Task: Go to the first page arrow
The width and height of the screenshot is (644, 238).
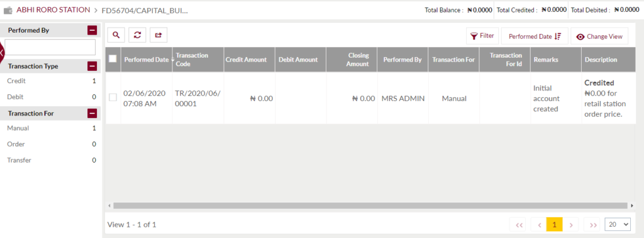Action: click(x=518, y=224)
